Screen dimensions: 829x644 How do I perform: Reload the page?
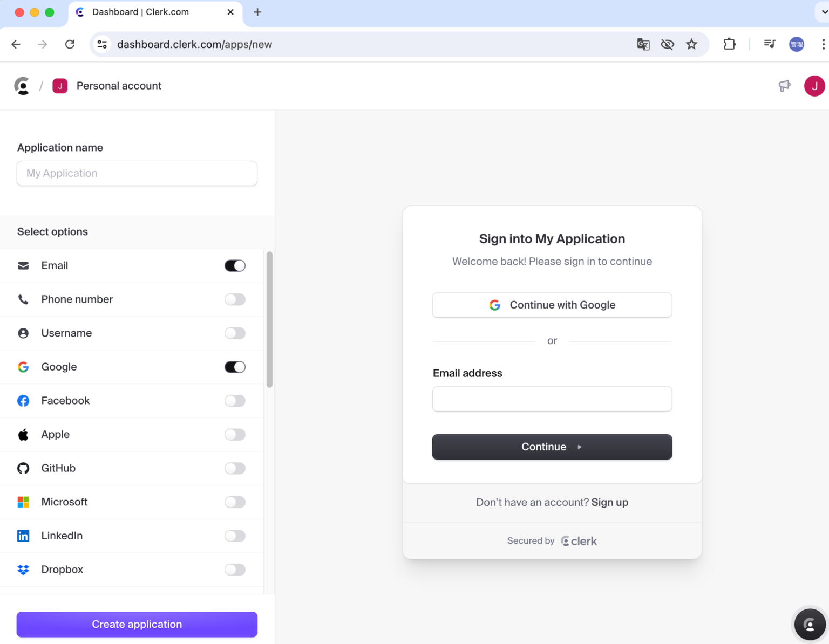tap(70, 44)
